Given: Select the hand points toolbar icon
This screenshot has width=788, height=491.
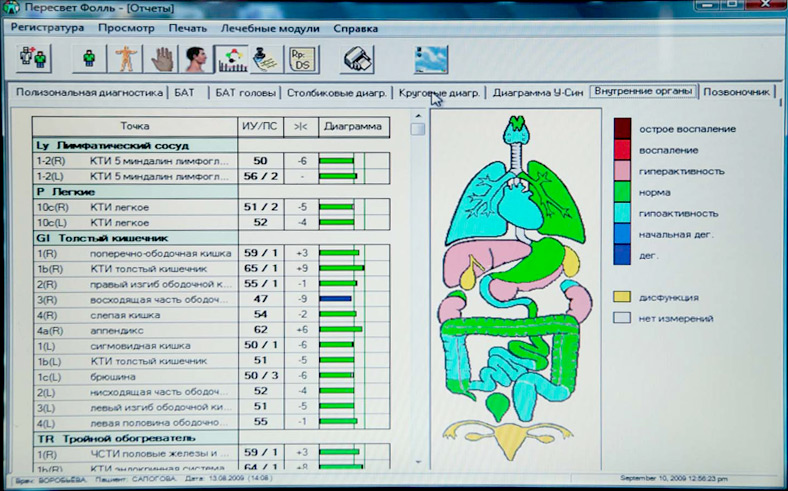Looking at the screenshot, I should pos(161,59).
